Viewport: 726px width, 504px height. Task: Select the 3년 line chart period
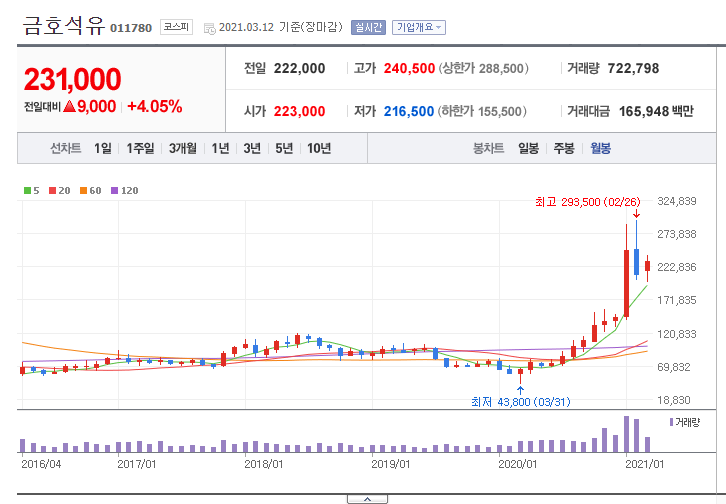(252, 149)
